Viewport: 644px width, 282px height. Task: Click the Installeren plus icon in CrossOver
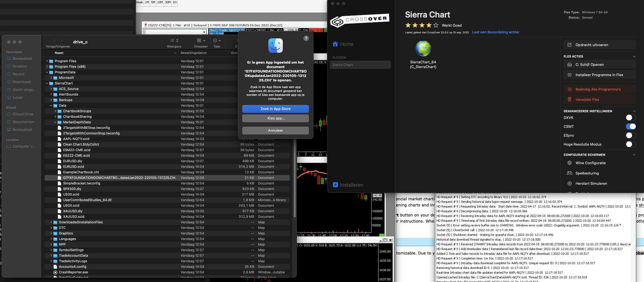[x=335, y=185]
